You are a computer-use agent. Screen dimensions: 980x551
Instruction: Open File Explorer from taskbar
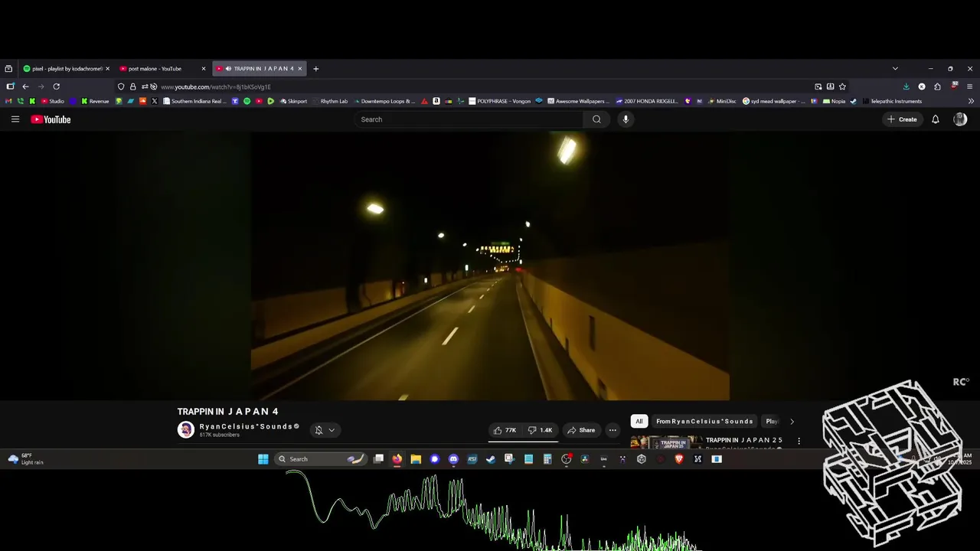416,459
